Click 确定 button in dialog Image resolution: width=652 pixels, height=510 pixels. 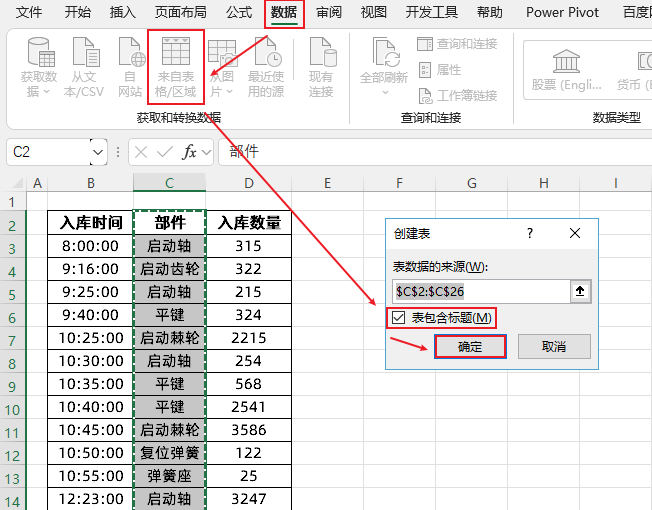click(x=470, y=347)
